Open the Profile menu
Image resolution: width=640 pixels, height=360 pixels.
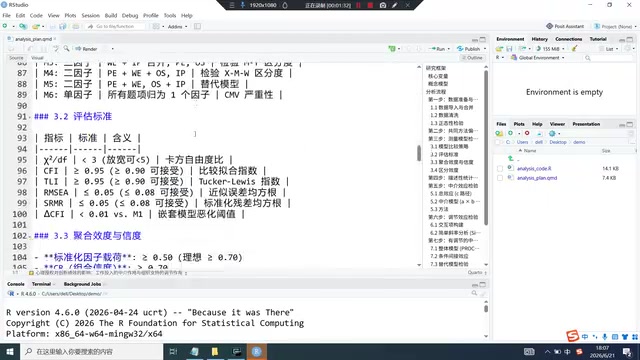151,16
